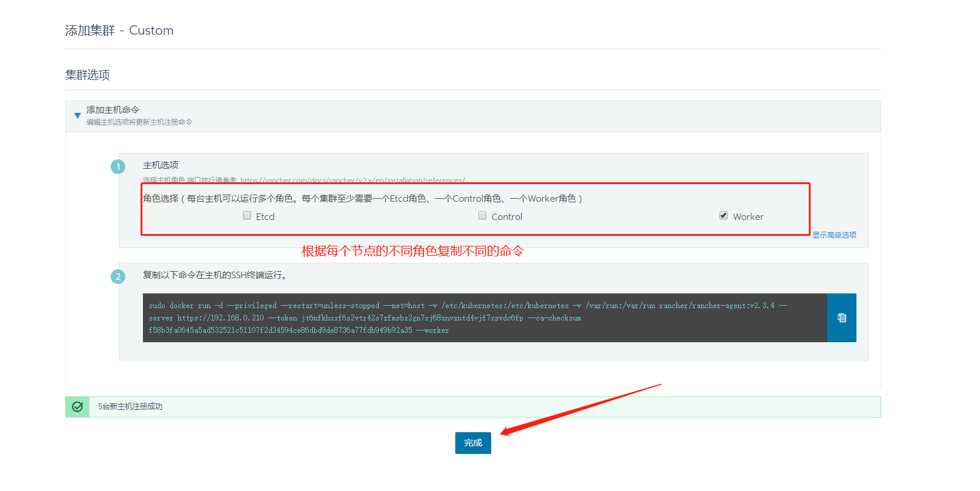
Task: Click the 编辑主机选项将更新主机注册命令 subtitle
Action: pos(139,122)
